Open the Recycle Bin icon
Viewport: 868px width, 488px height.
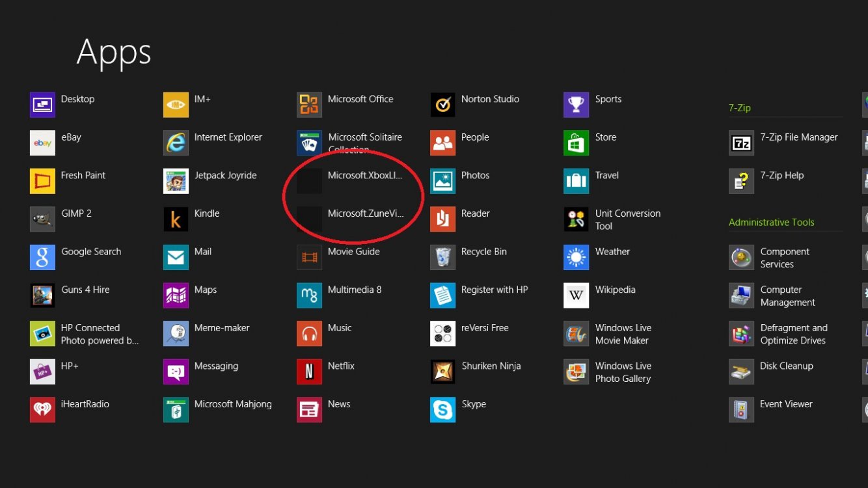click(x=442, y=258)
